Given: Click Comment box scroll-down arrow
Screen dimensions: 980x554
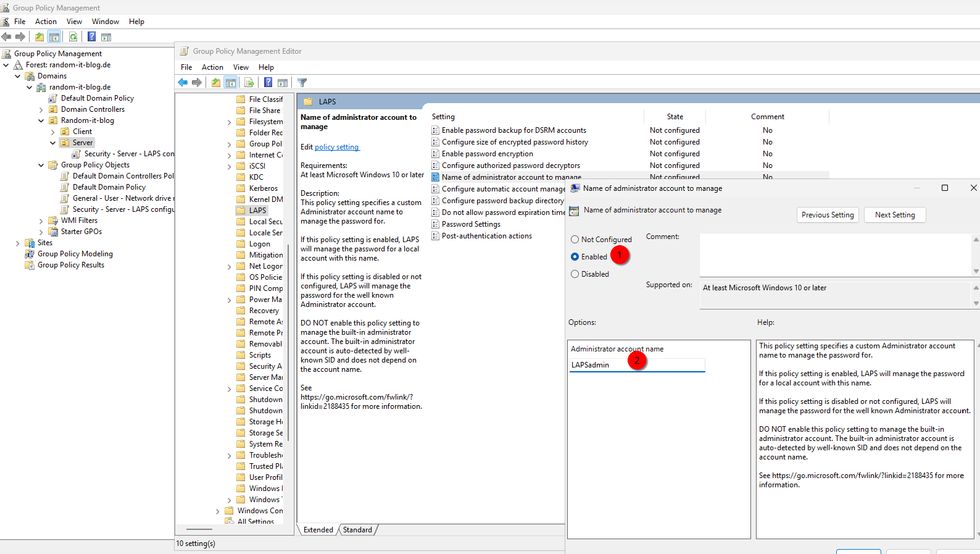Looking at the screenshot, I should tap(976, 271).
